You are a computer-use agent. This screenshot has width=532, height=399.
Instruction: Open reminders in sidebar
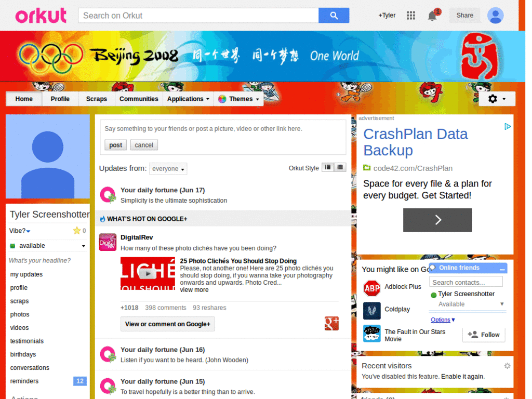(x=24, y=381)
